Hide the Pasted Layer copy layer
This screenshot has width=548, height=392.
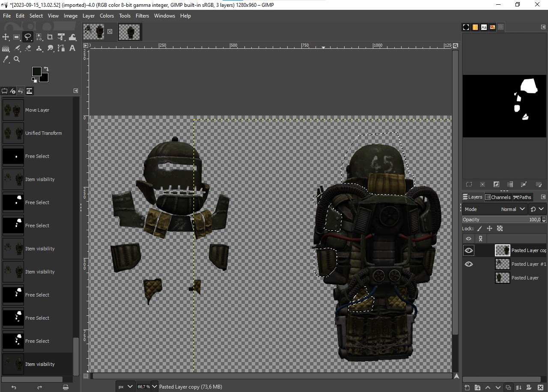(469, 250)
